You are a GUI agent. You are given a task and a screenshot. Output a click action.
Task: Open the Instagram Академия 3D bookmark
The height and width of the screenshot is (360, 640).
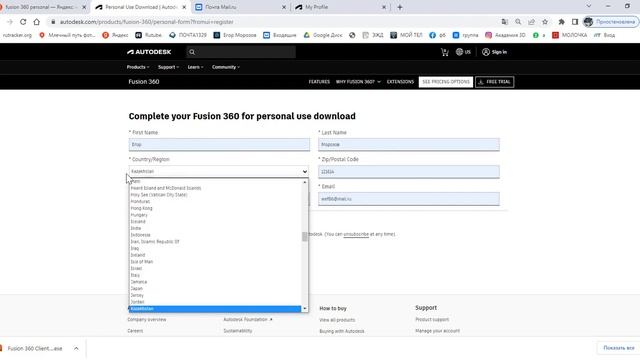click(505, 35)
